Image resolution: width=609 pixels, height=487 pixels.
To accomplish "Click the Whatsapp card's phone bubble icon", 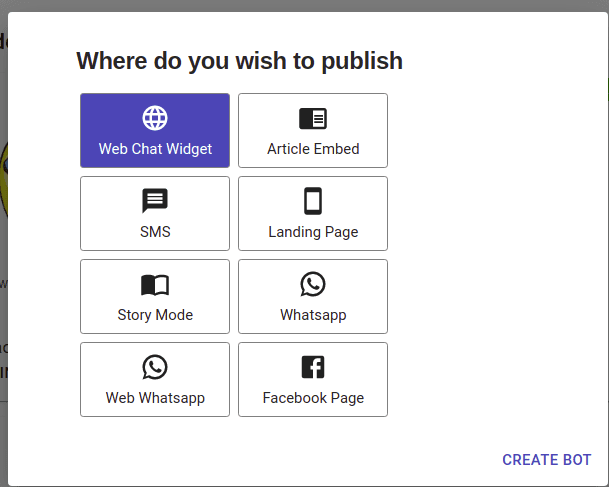I will [313, 284].
